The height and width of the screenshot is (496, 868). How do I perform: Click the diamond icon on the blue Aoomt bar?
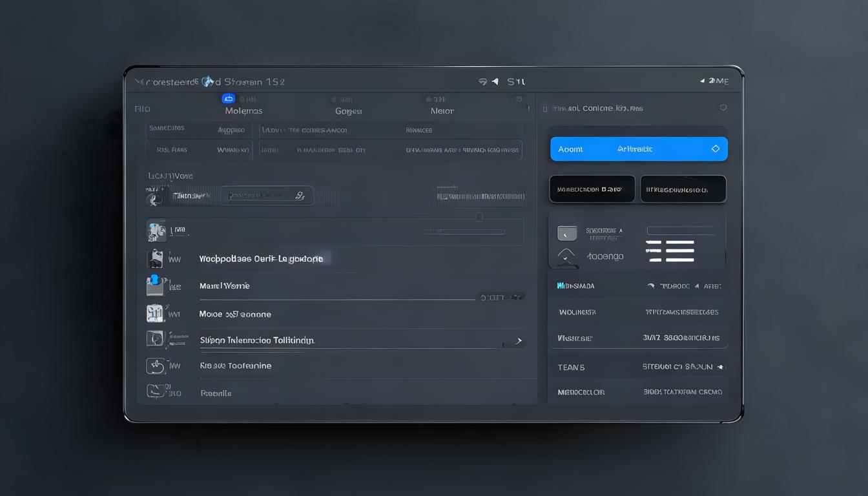pyautogui.click(x=715, y=149)
